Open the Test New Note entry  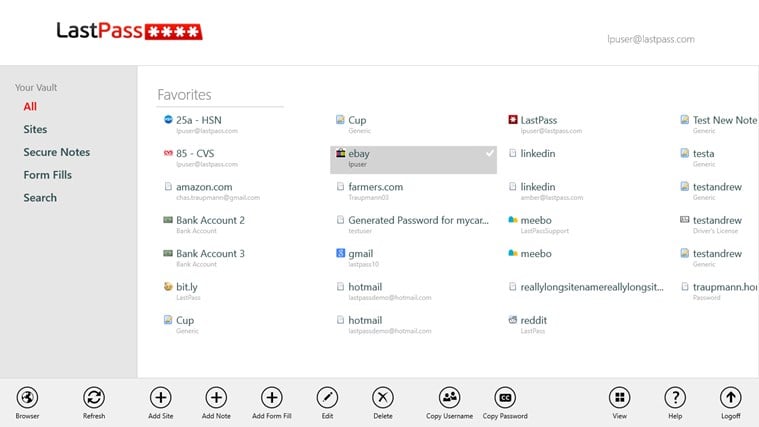tap(717, 124)
